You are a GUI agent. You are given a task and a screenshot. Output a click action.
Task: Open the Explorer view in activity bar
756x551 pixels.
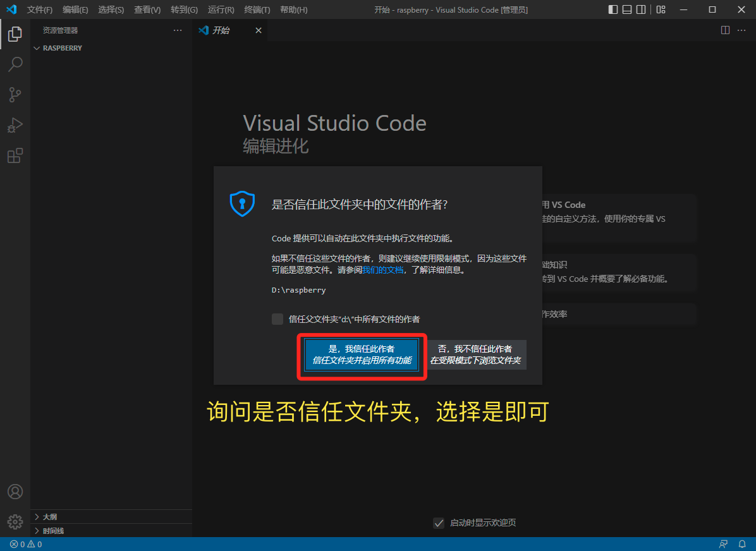click(x=15, y=33)
